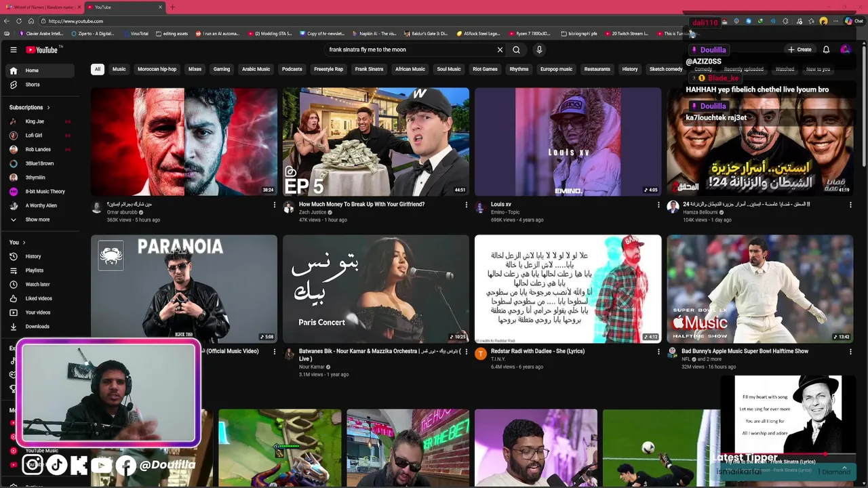
Task: Expand the Subscriptions section chevron
Action: (48, 107)
